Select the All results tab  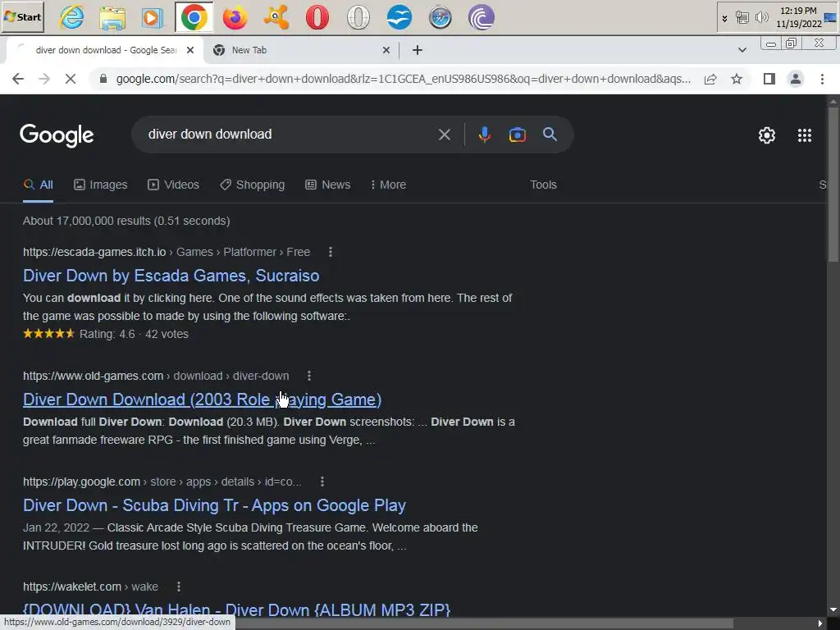(38, 185)
